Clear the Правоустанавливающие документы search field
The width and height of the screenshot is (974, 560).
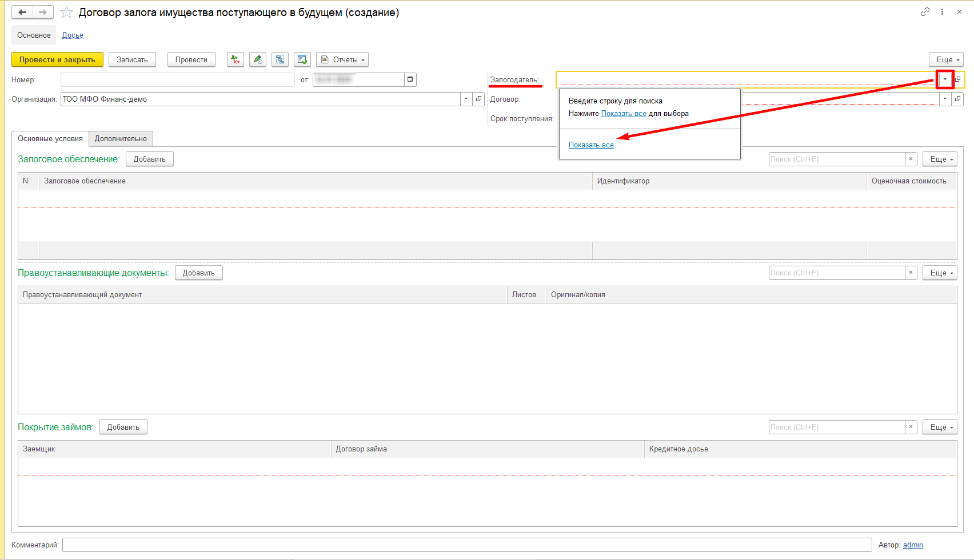click(x=911, y=273)
